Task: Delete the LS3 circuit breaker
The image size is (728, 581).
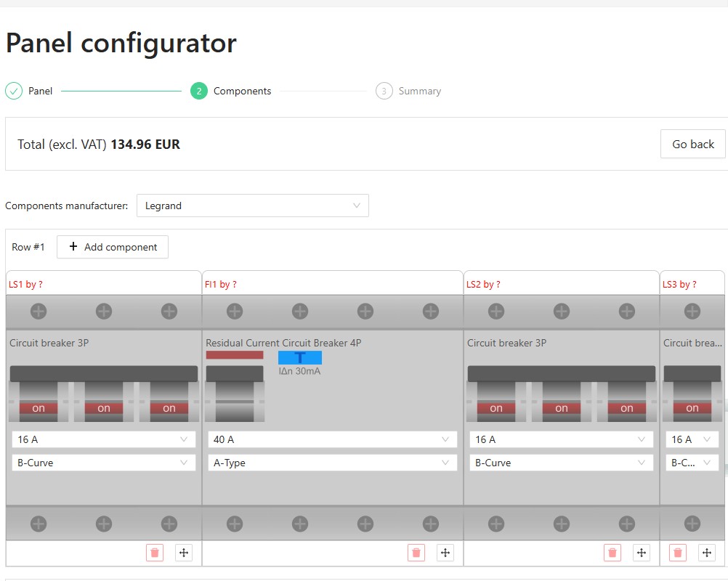Action: (x=678, y=553)
